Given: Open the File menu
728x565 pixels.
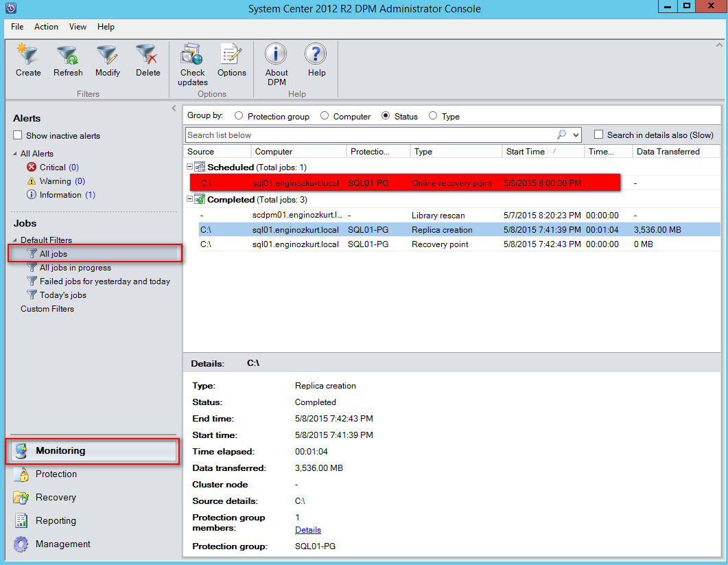Looking at the screenshot, I should 17,27.
